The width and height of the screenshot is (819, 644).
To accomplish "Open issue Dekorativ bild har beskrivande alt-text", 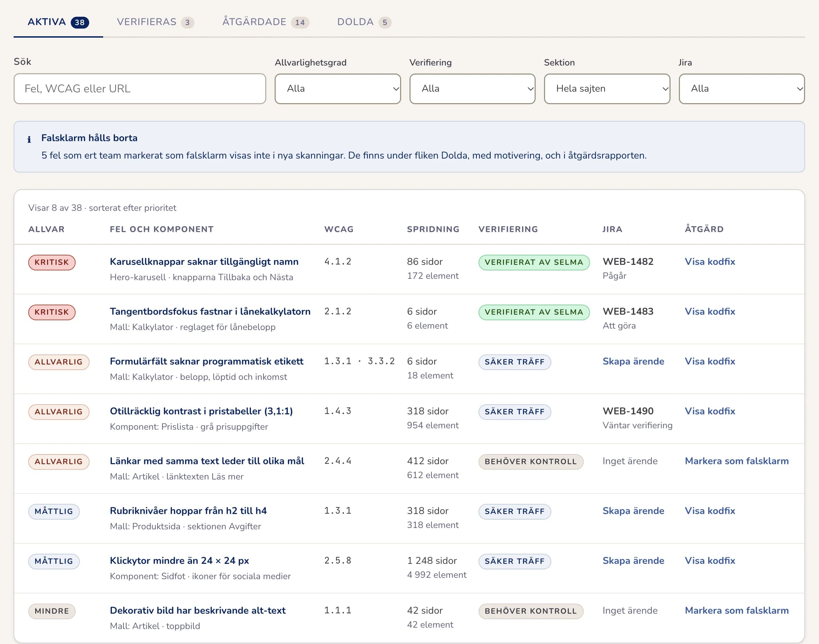I will [x=198, y=611].
